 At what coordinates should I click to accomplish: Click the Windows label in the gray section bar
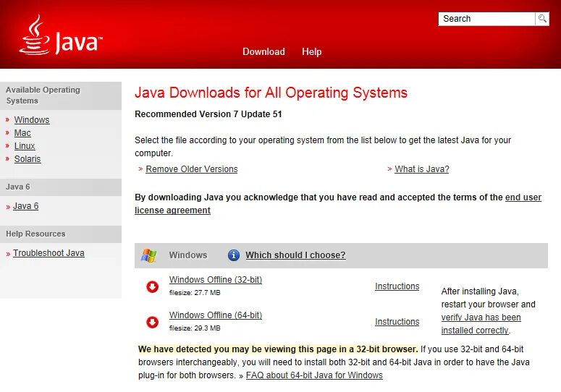point(188,255)
